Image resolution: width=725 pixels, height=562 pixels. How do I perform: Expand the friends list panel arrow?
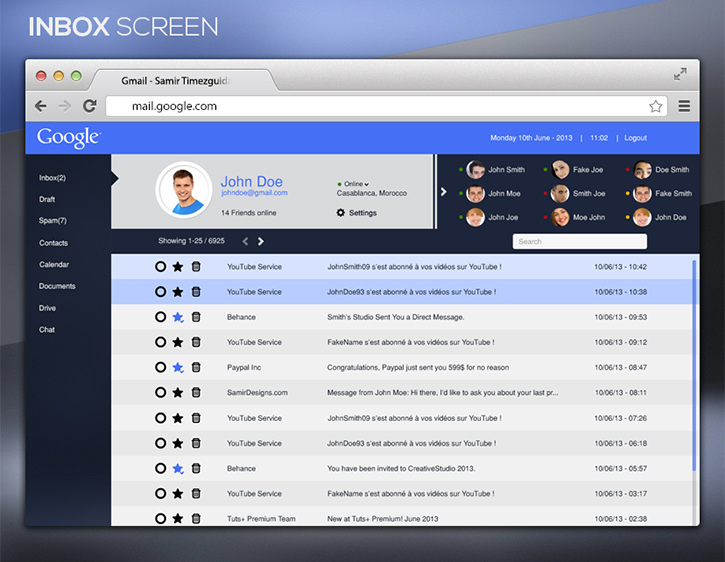pyautogui.click(x=443, y=191)
